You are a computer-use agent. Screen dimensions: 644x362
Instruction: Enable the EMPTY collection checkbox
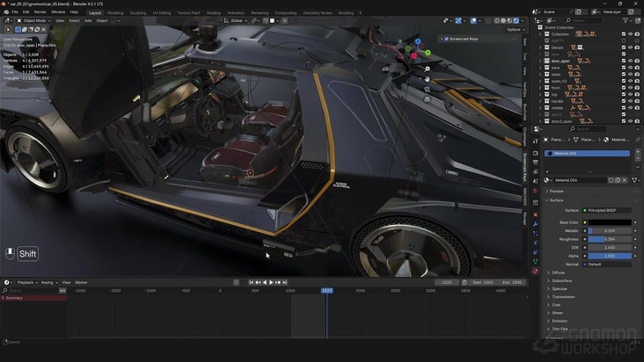click(x=624, y=41)
